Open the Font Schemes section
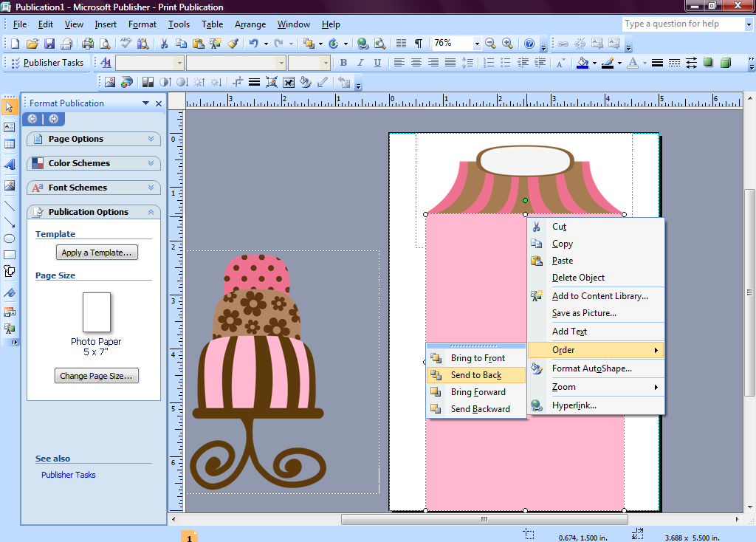Image resolution: width=756 pixels, height=542 pixels. pyautogui.click(x=93, y=188)
